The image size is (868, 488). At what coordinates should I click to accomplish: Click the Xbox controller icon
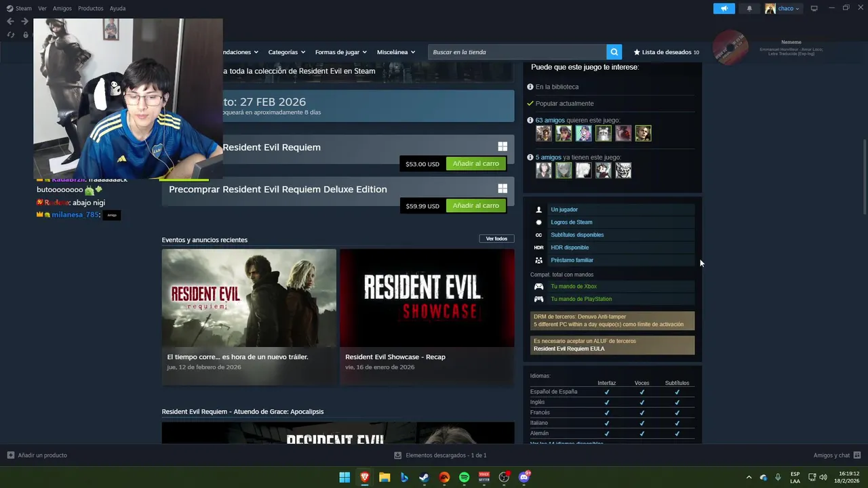click(x=539, y=287)
